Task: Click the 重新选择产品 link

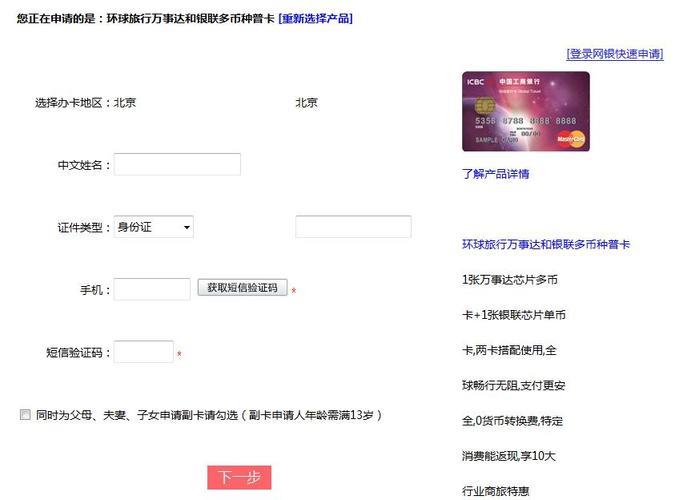Action: [315, 19]
